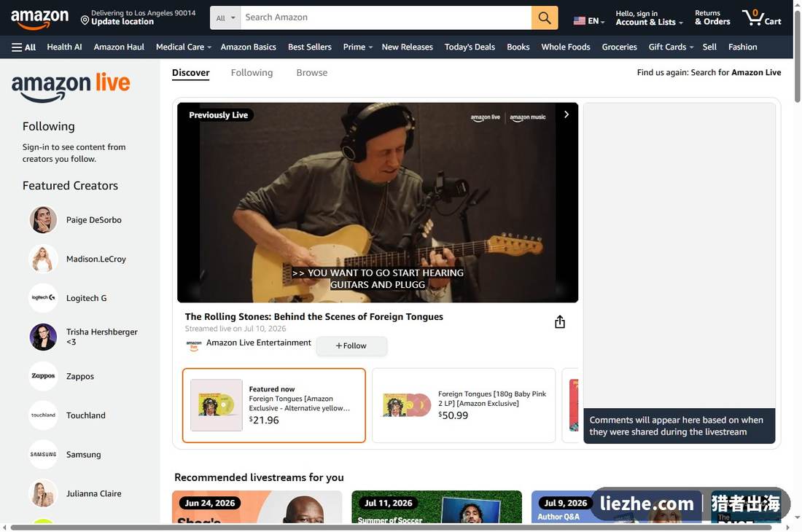Open Sell in nav bar
The height and width of the screenshot is (532, 802).
coord(709,47)
